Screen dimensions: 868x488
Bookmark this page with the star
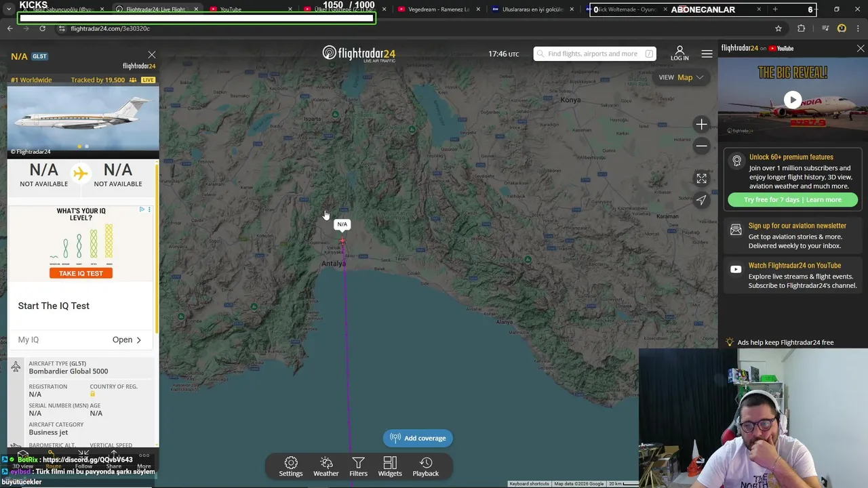click(x=778, y=28)
